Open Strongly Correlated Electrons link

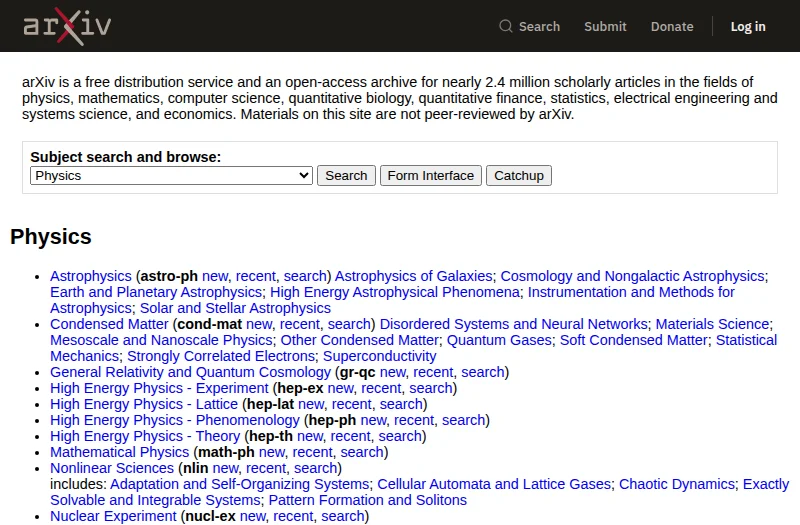221,356
